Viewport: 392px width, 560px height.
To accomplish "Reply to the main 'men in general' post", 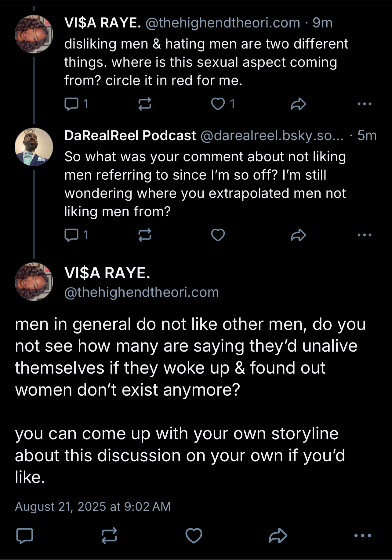I will pos(24,536).
